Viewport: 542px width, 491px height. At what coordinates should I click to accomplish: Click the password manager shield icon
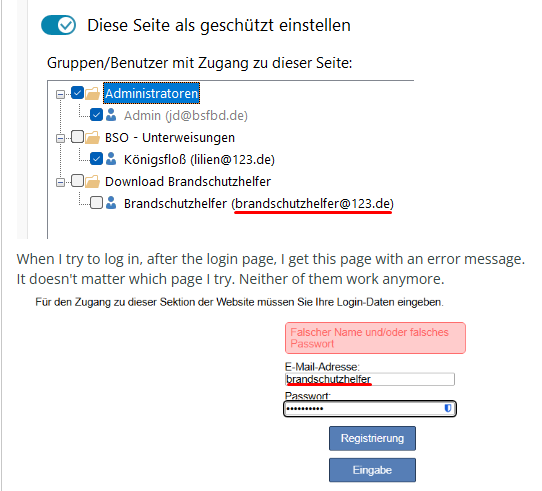coord(448,408)
